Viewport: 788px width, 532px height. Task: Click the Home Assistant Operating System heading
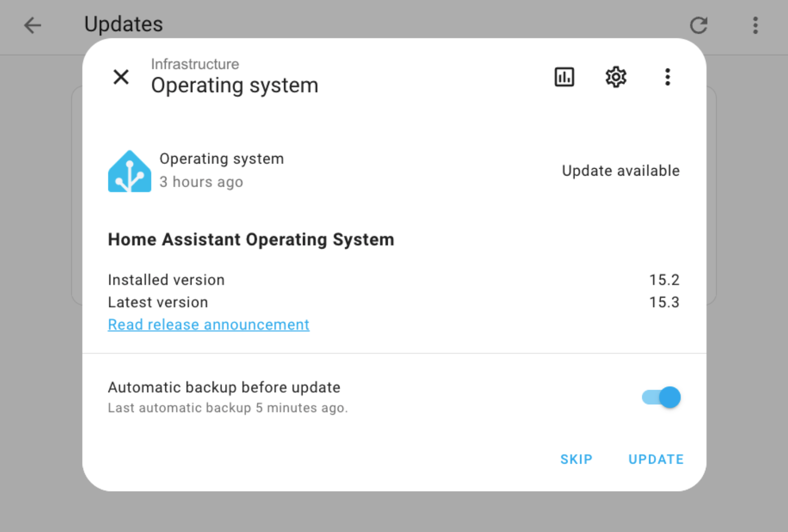click(x=251, y=240)
